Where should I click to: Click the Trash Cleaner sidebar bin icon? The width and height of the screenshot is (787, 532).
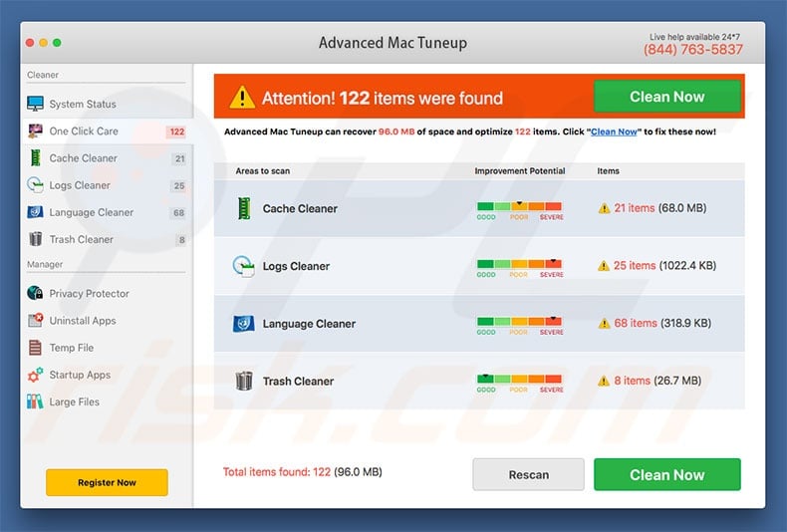(35, 239)
